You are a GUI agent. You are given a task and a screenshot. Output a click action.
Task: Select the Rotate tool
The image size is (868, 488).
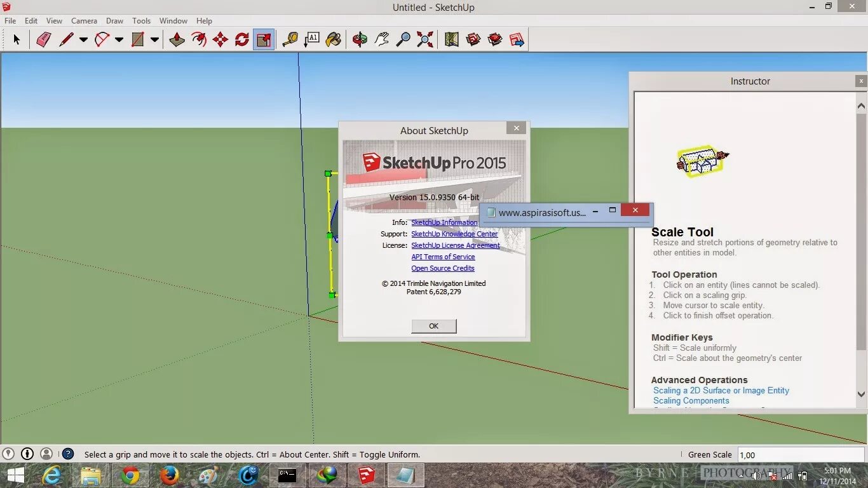[242, 39]
